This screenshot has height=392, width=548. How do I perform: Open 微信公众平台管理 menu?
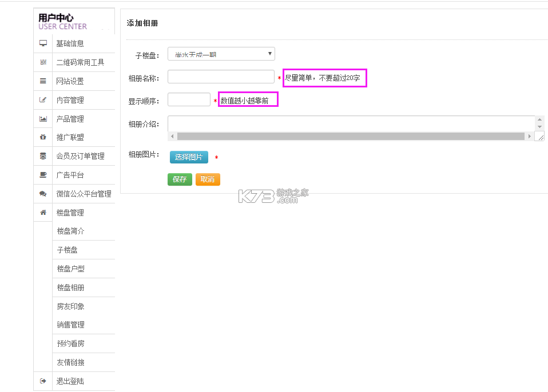(84, 194)
